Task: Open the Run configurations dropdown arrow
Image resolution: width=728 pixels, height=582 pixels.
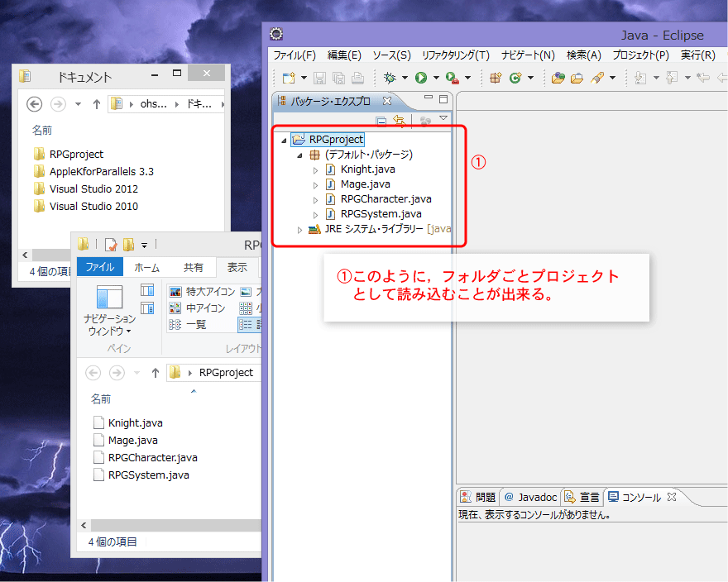Action: [x=436, y=78]
